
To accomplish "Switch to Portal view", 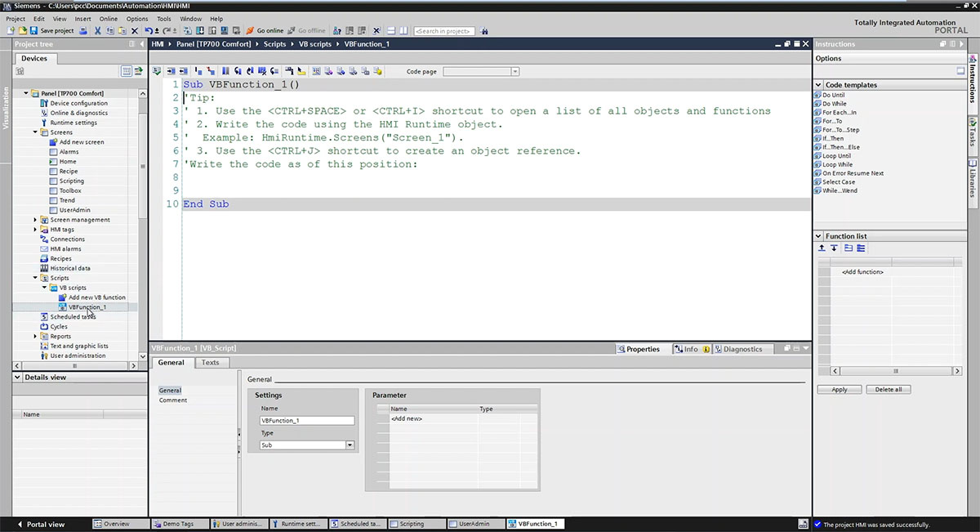I will (39, 524).
